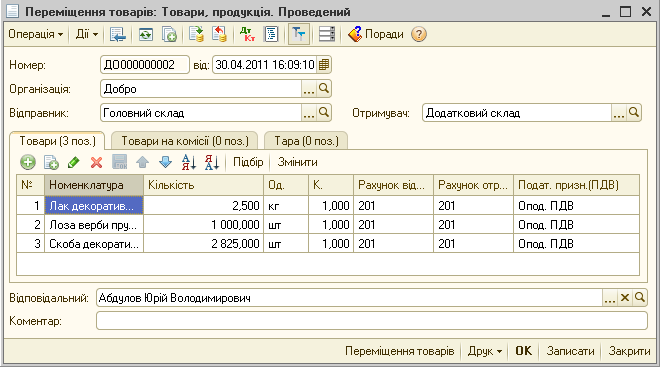660x367 pixels.
Task: Sort rows ascending icon
Action: (189, 162)
